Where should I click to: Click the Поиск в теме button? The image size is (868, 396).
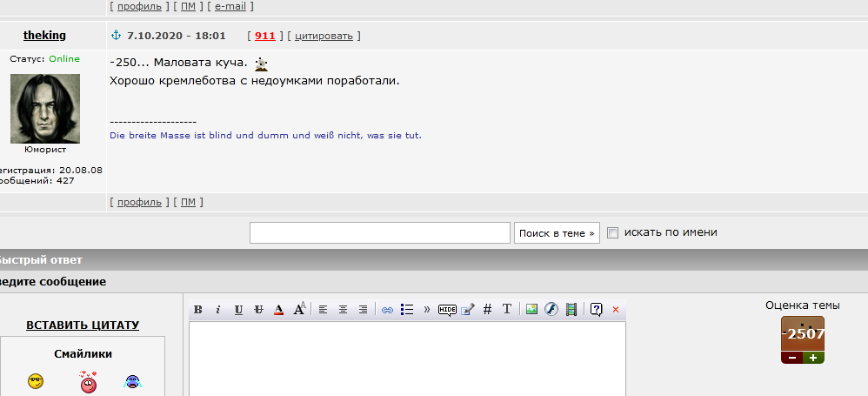pyautogui.click(x=557, y=233)
